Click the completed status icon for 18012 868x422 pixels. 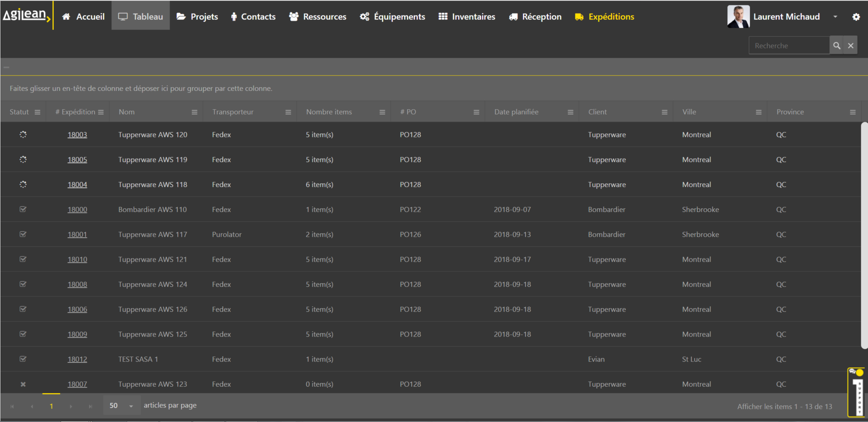[x=23, y=359]
